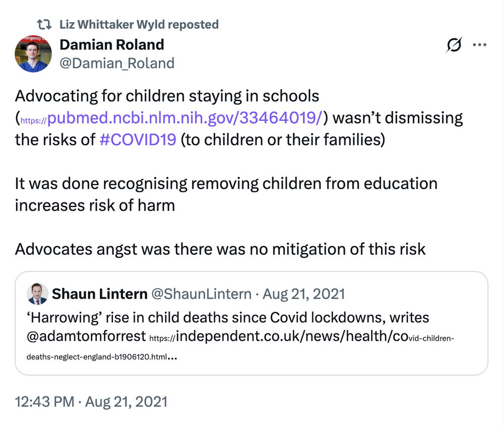Click the #COVID19 hashtag
This screenshot has height=426, width=504.
pyautogui.click(x=138, y=139)
